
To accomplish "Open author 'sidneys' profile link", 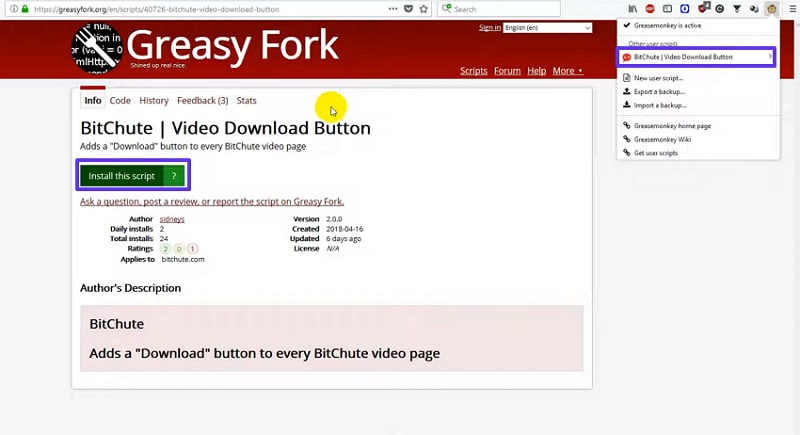I will 172,219.
